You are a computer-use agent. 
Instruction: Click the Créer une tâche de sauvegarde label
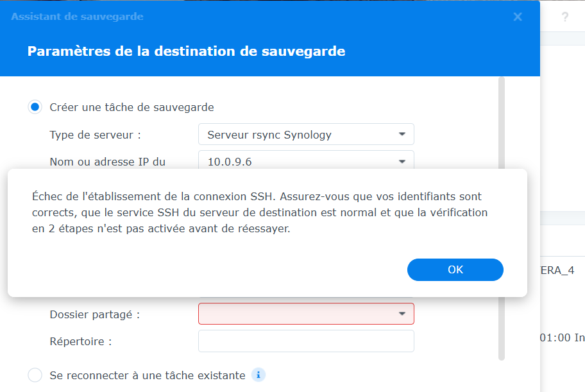click(x=131, y=107)
